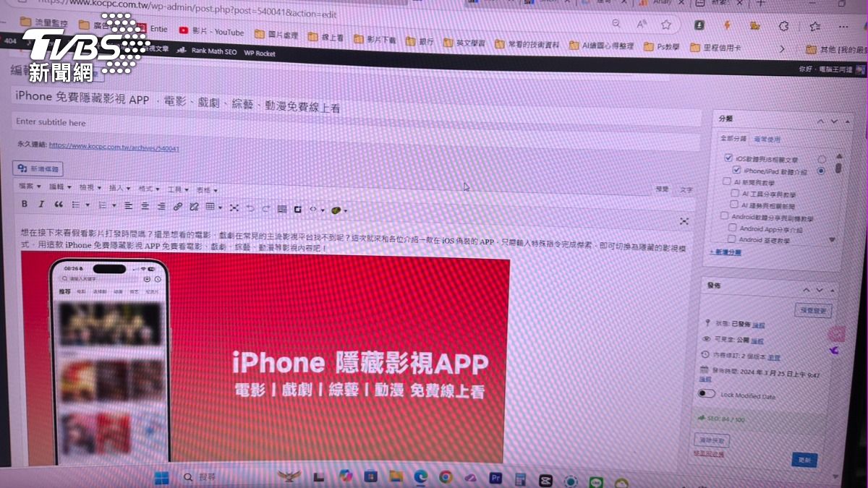This screenshot has width=868, height=488.
Task: Open Adobe Premiere Pro from the taskbar
Action: point(496,478)
